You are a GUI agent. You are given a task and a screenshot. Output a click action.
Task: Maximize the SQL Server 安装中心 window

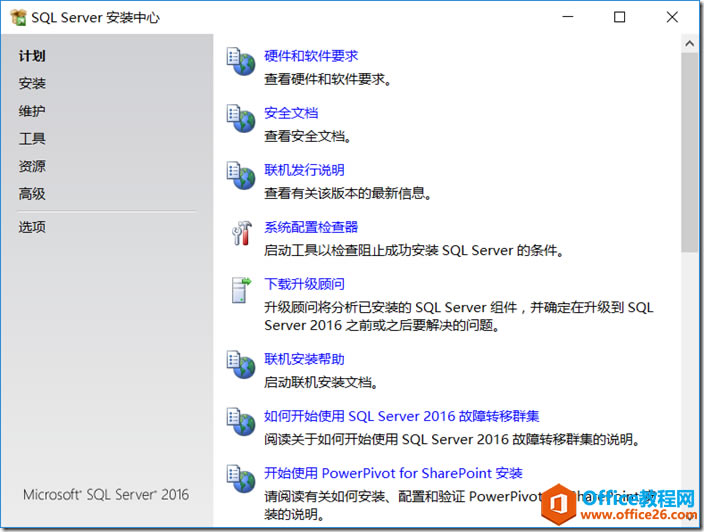(620, 17)
